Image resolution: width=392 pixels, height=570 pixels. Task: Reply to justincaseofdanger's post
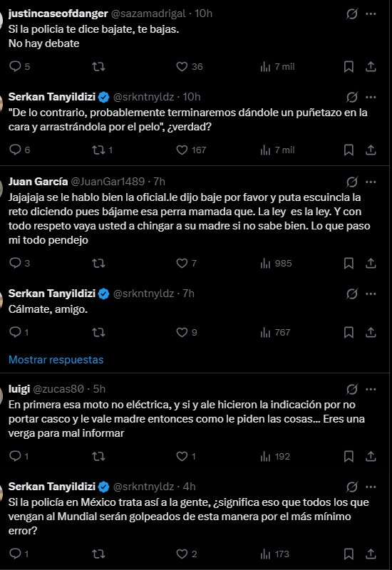[19, 66]
